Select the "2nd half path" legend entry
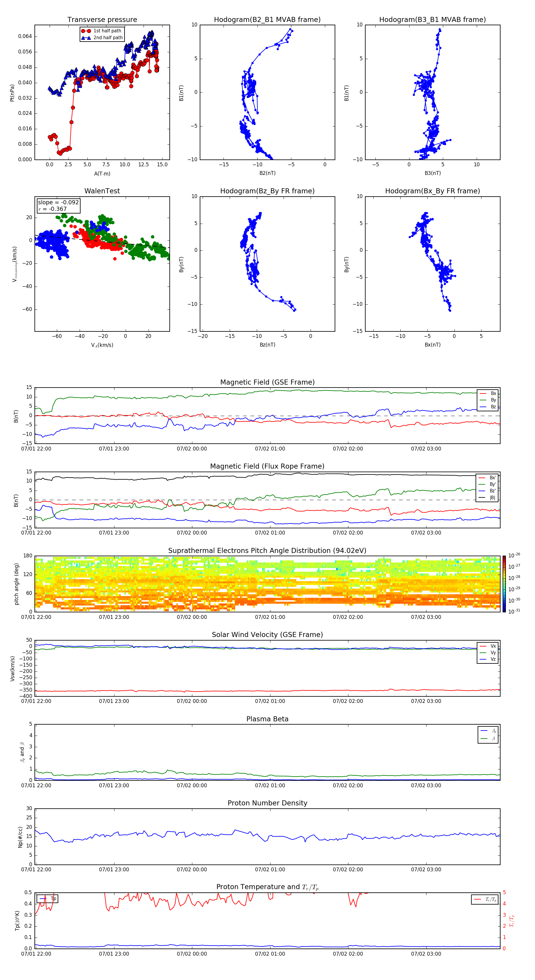Image resolution: width=535 pixels, height=980 pixels. 102,38
